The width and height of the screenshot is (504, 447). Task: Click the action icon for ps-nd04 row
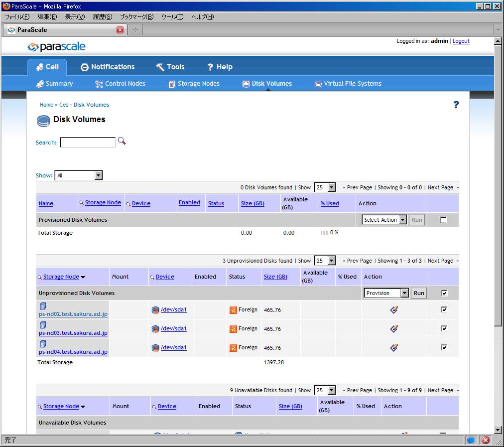tap(394, 347)
